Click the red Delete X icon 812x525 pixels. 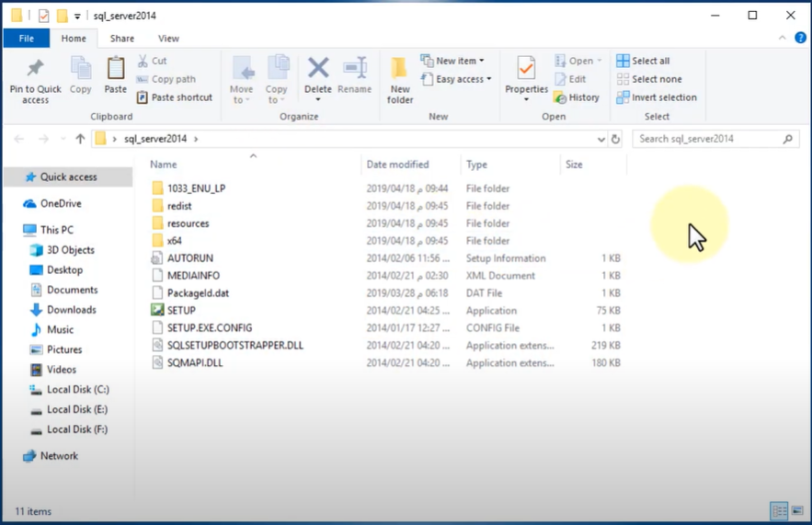click(318, 68)
